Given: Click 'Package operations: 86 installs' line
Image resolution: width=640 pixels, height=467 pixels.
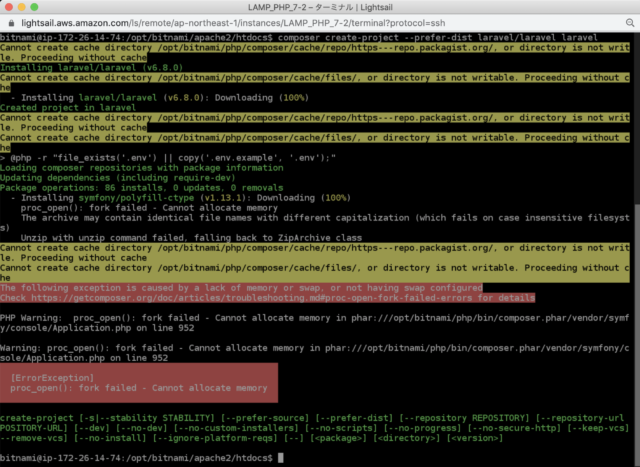Looking at the screenshot, I should point(142,188).
